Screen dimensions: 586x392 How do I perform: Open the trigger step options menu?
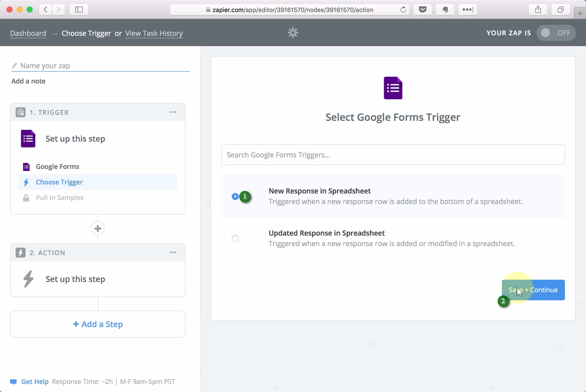click(x=173, y=112)
